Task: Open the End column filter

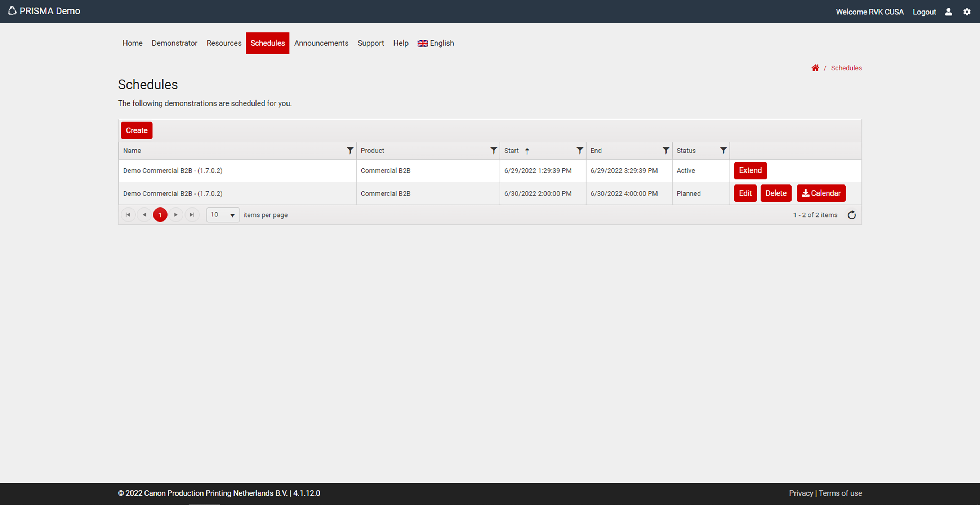Action: pos(666,151)
